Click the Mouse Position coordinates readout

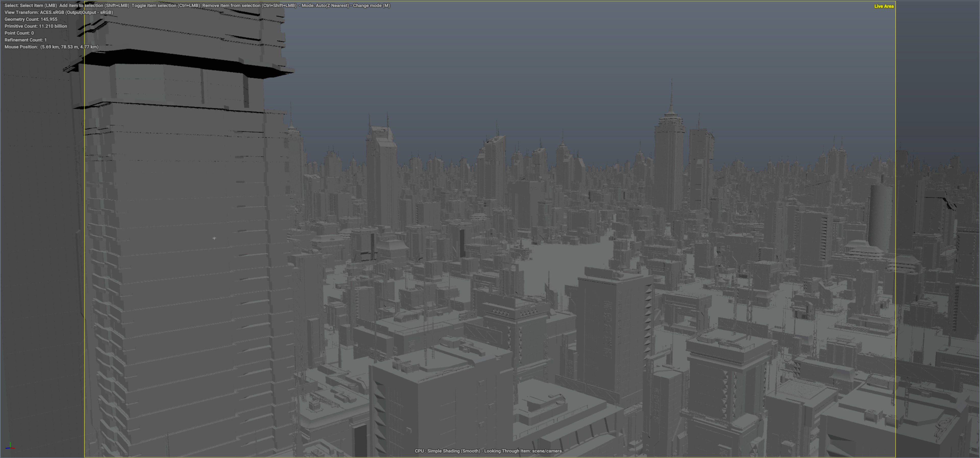(51, 47)
